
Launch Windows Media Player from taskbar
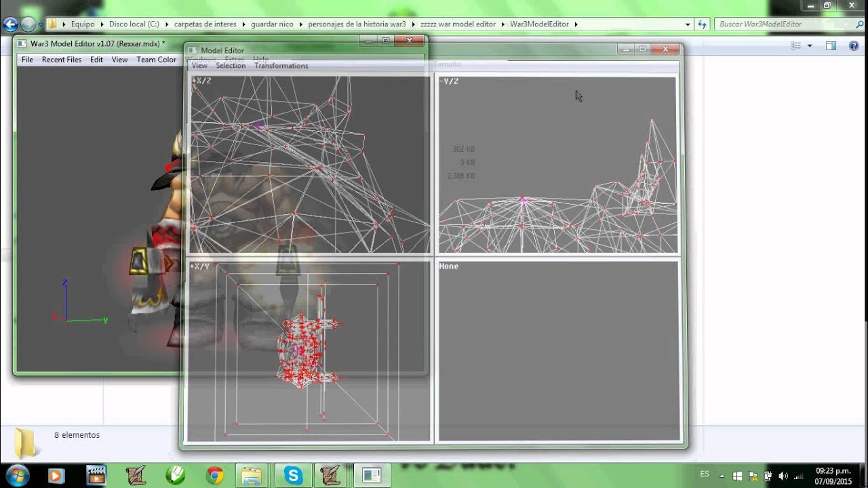click(56, 476)
